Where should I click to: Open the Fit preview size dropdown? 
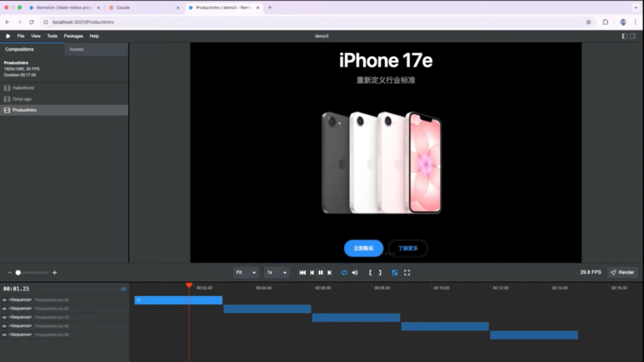click(246, 273)
